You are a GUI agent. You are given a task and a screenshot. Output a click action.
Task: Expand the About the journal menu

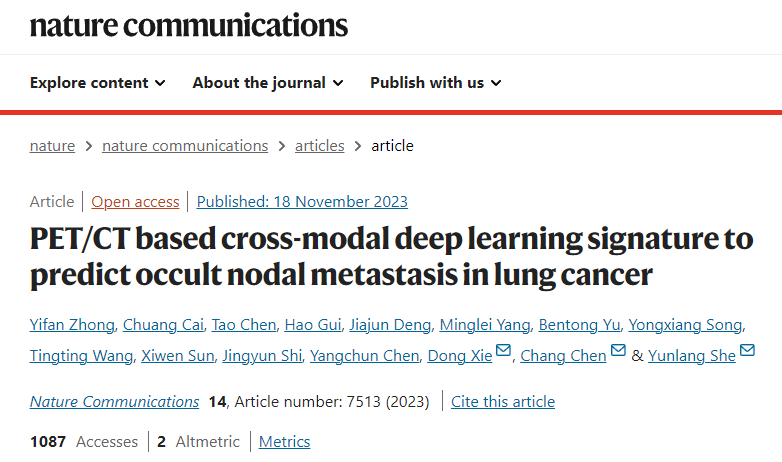[x=267, y=83]
